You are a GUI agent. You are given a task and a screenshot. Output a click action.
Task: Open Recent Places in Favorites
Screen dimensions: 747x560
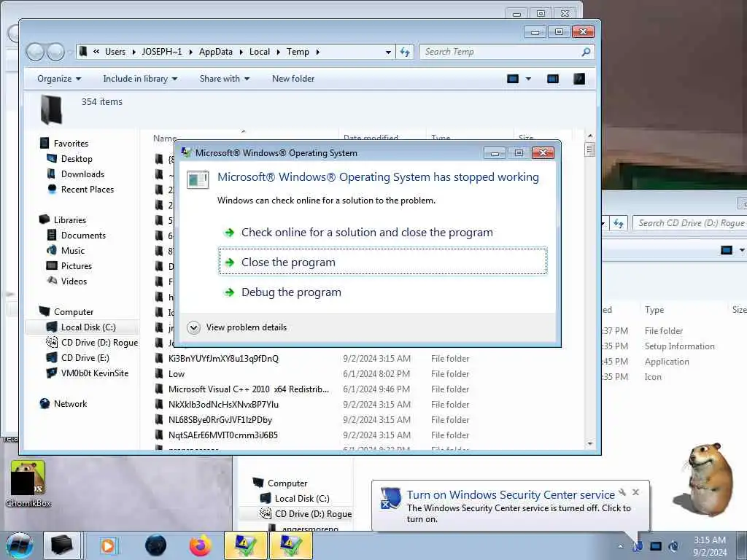tap(88, 190)
